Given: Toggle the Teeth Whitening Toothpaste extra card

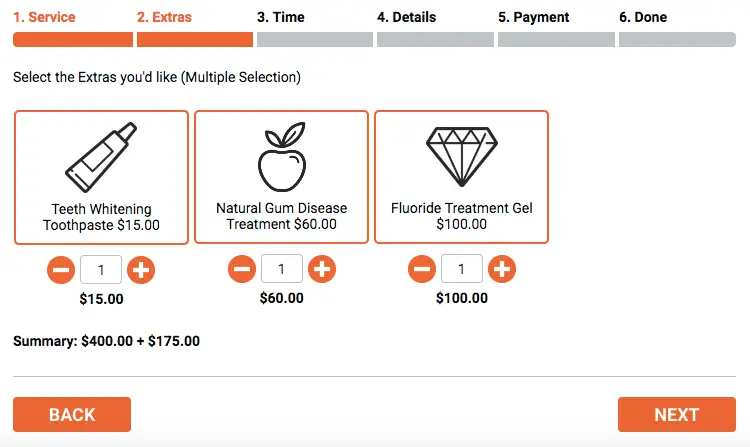Looking at the screenshot, I should pyautogui.click(x=101, y=177).
